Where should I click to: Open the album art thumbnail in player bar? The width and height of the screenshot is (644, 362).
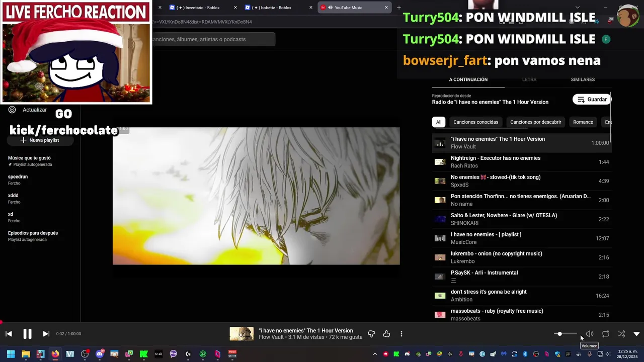[241, 334]
